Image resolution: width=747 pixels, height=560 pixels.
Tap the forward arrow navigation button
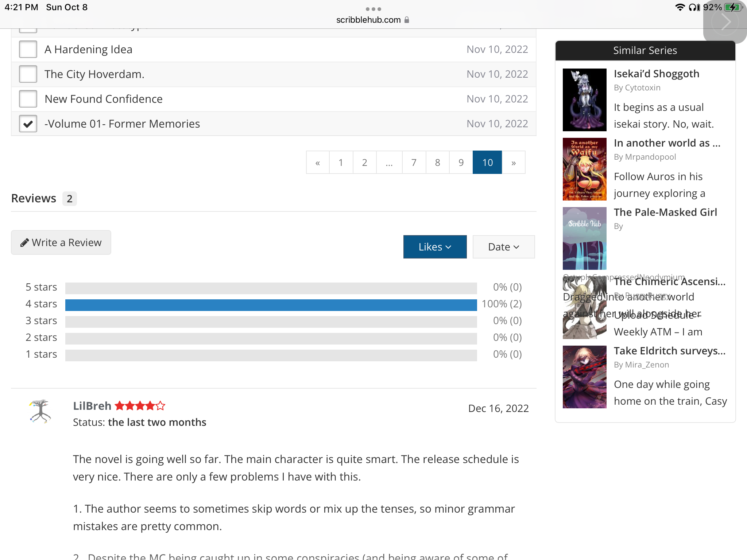(x=725, y=22)
